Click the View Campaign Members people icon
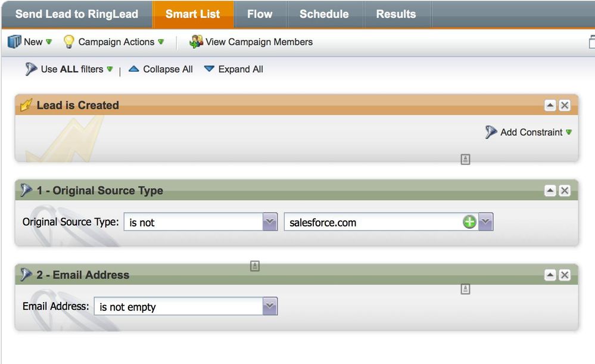 pyautogui.click(x=196, y=42)
